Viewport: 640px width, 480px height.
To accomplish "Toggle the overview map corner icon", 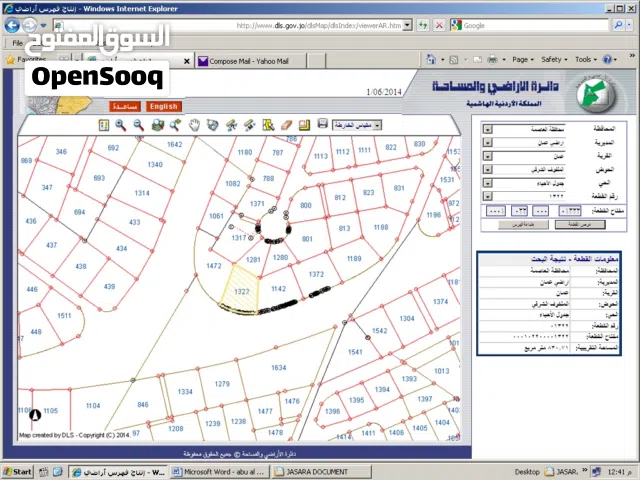I will tap(304, 125).
